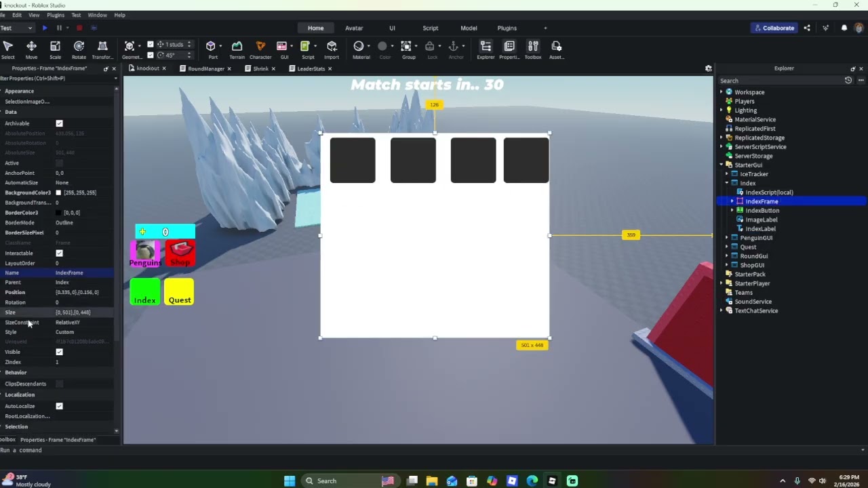
Task: Open Explorer filter history icon
Action: 848,81
